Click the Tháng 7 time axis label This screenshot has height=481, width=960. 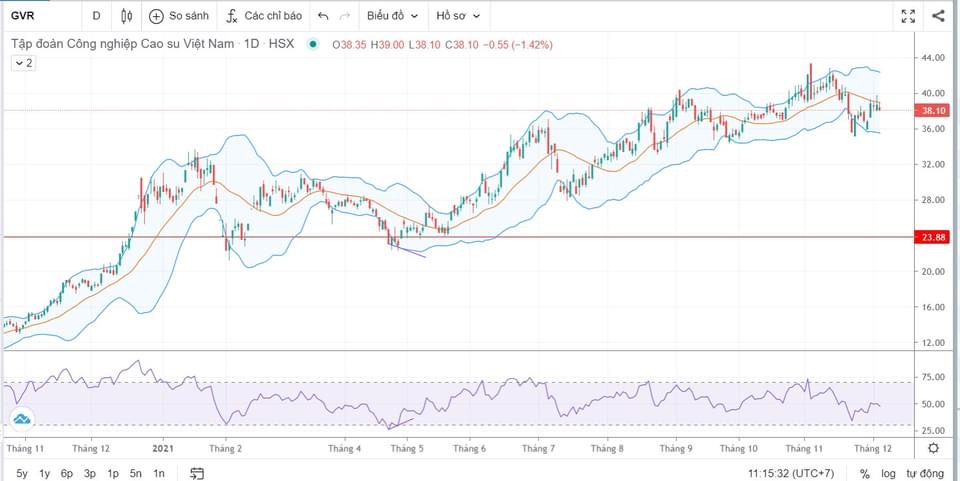(539, 449)
